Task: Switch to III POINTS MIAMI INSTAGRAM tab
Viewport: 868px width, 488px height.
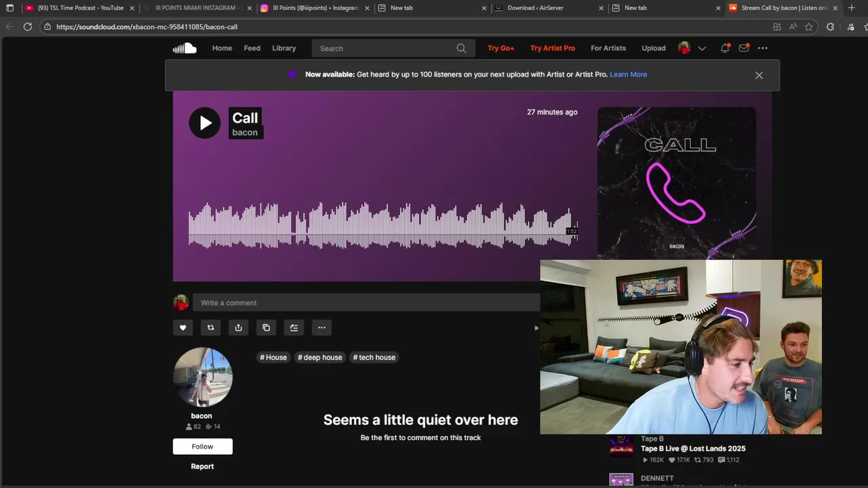Action: (197, 8)
